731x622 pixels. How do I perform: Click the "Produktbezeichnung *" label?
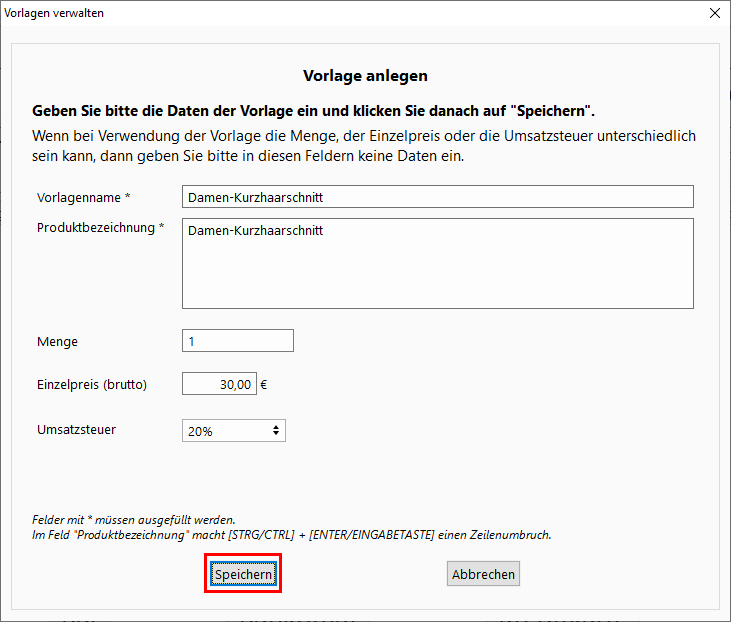[x=100, y=228]
